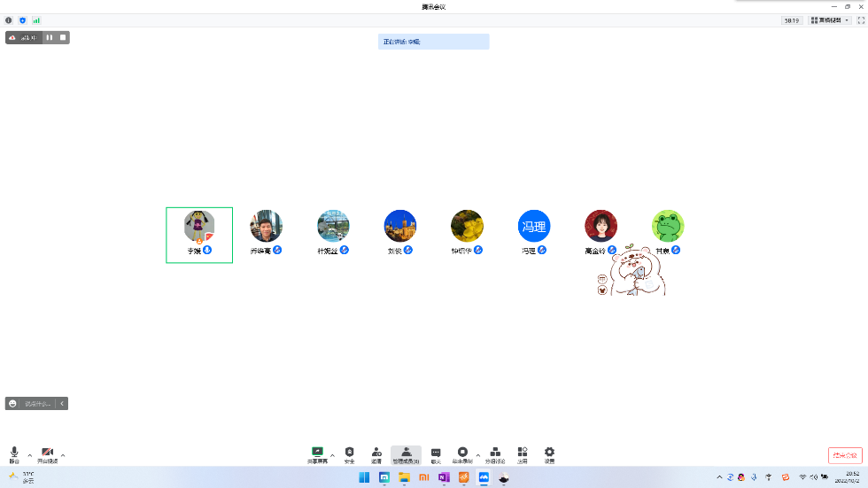Open the Security (安全) shield icon

click(x=349, y=453)
